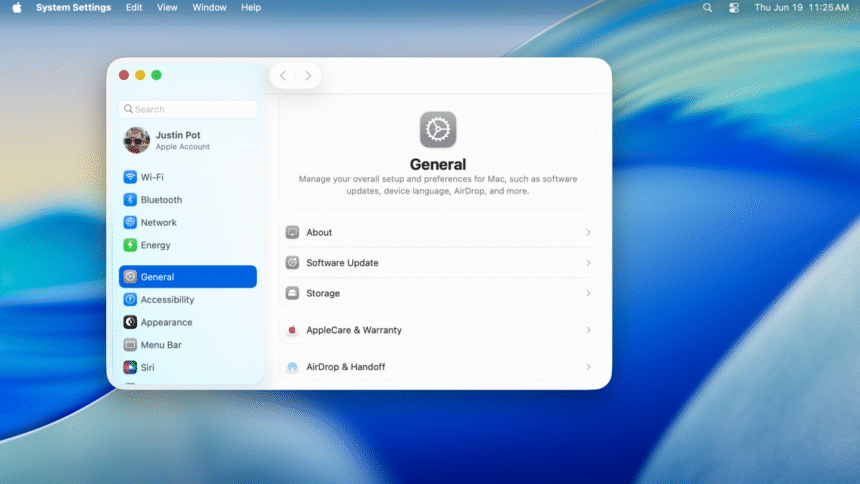Select the Network globe icon
The height and width of the screenshot is (484, 860).
pyautogui.click(x=130, y=223)
